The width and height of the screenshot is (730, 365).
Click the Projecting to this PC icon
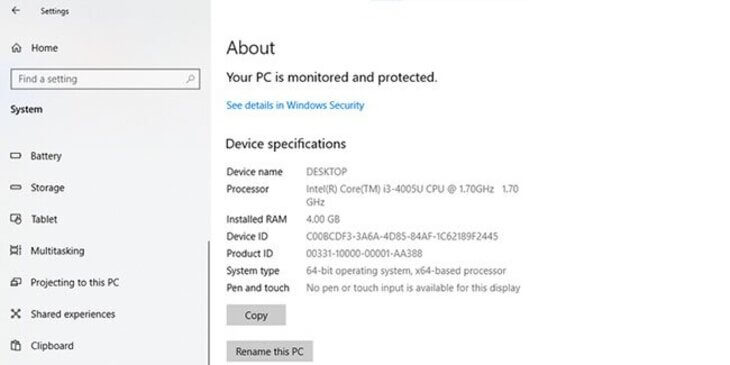pos(16,282)
